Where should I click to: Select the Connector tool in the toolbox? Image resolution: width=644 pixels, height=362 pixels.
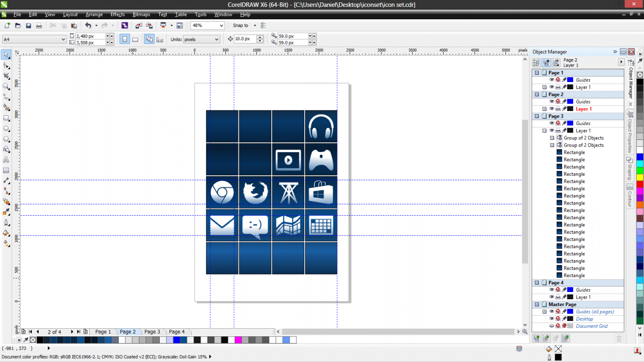coord(6,191)
